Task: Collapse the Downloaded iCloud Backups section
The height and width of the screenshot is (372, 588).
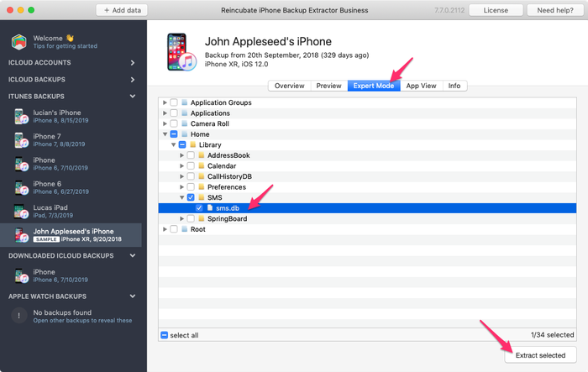Action: (x=133, y=256)
